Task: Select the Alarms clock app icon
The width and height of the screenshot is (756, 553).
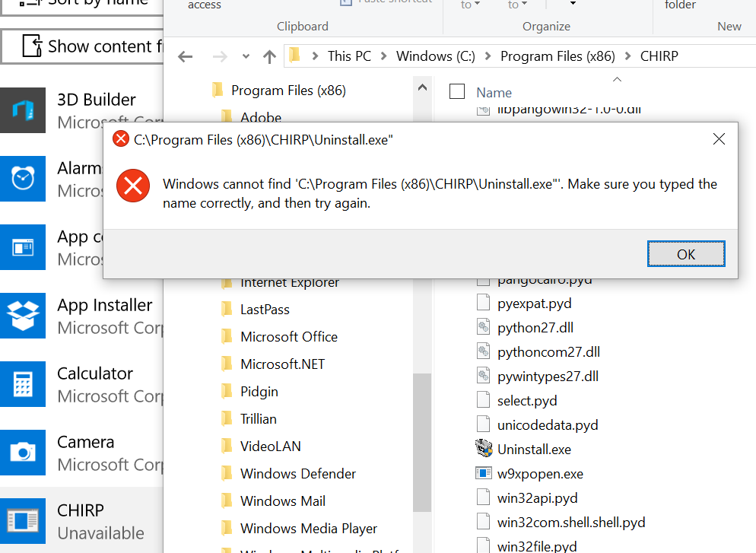Action: point(23,179)
